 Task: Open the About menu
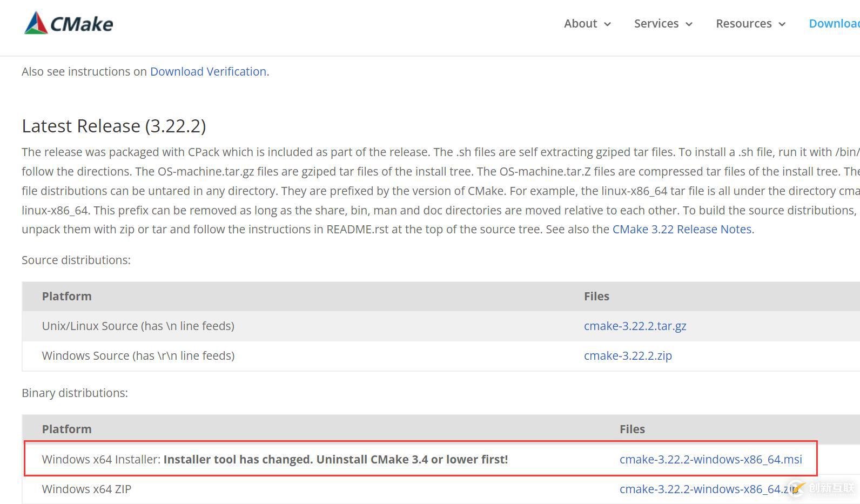coord(580,24)
